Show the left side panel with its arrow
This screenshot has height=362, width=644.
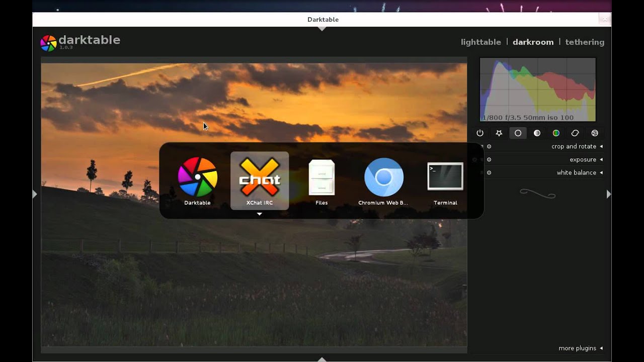pyautogui.click(x=35, y=194)
